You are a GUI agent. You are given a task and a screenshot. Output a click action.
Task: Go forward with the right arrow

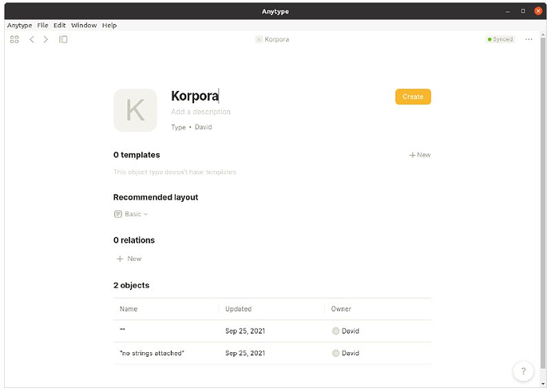coord(46,39)
